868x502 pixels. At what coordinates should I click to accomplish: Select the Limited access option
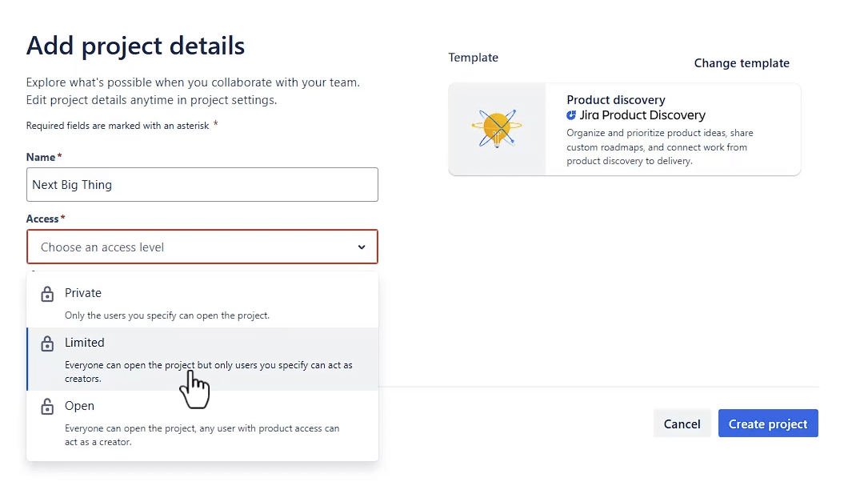click(x=202, y=359)
